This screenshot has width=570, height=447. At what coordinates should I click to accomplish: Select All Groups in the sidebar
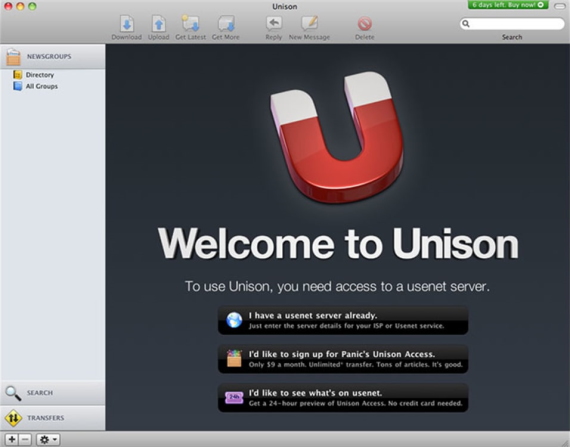(x=41, y=86)
